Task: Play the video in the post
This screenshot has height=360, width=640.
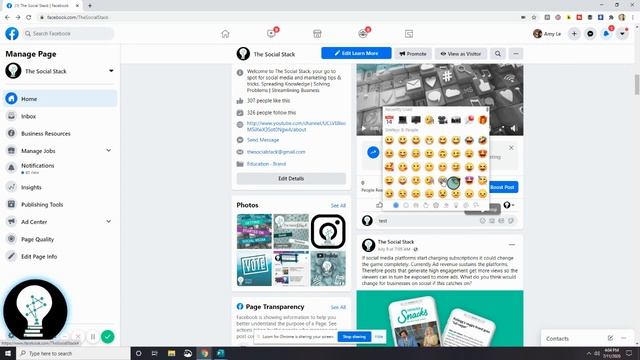Action: coord(363,129)
